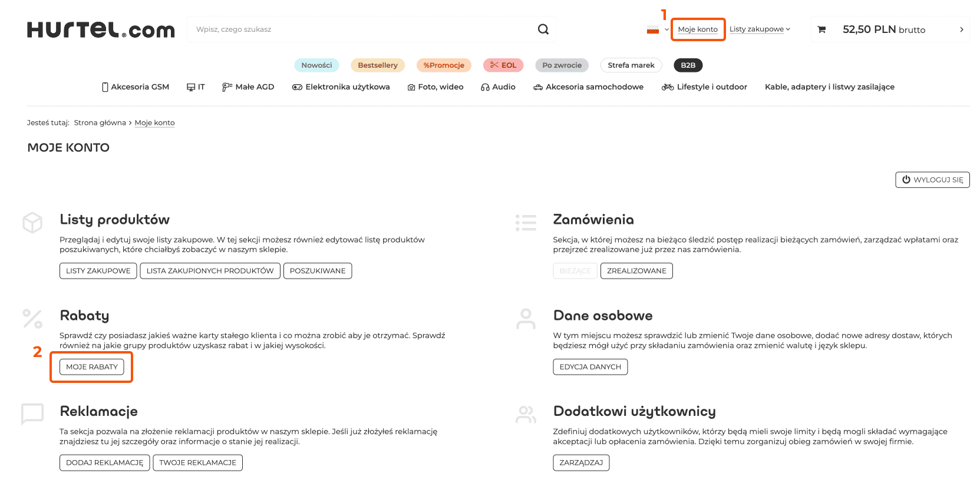Select the Bestsellery tag
The height and width of the screenshot is (499, 980).
(x=378, y=65)
